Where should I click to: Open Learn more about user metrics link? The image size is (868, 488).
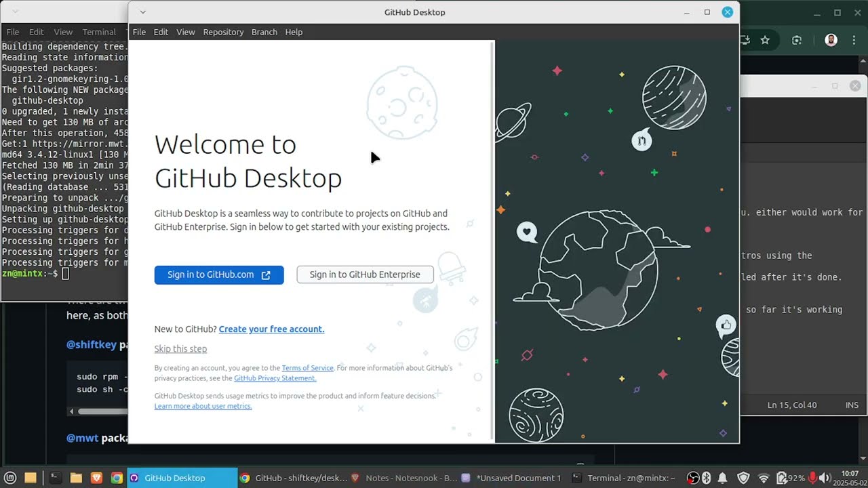click(203, 406)
